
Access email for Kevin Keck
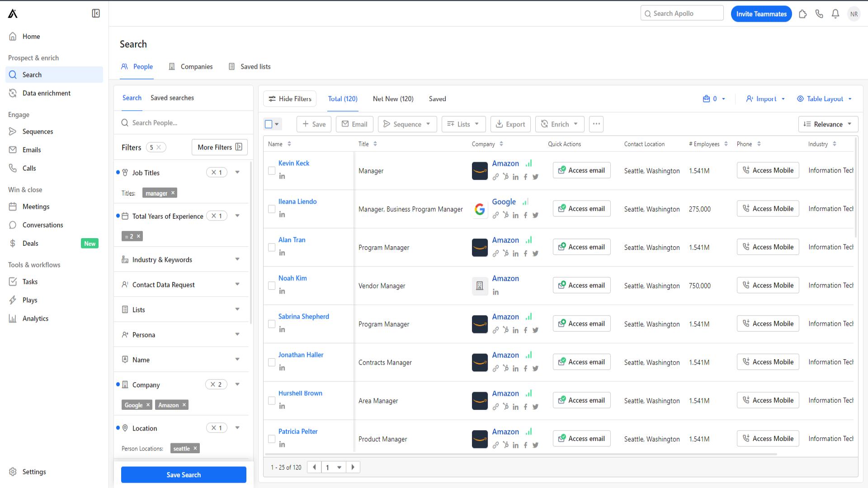tap(581, 170)
